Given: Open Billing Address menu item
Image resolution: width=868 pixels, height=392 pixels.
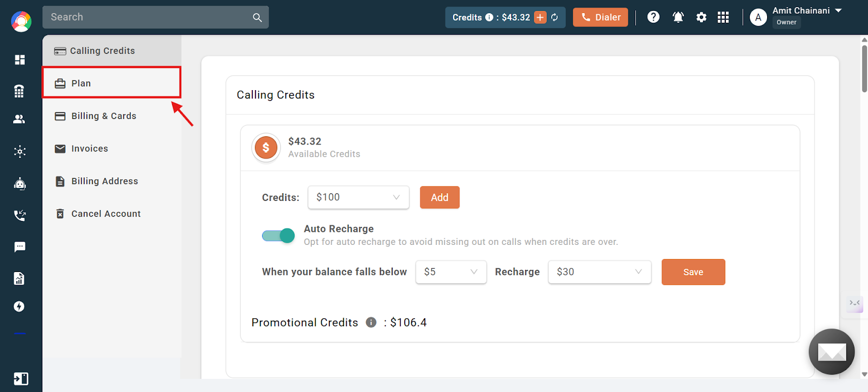Looking at the screenshot, I should [112, 181].
